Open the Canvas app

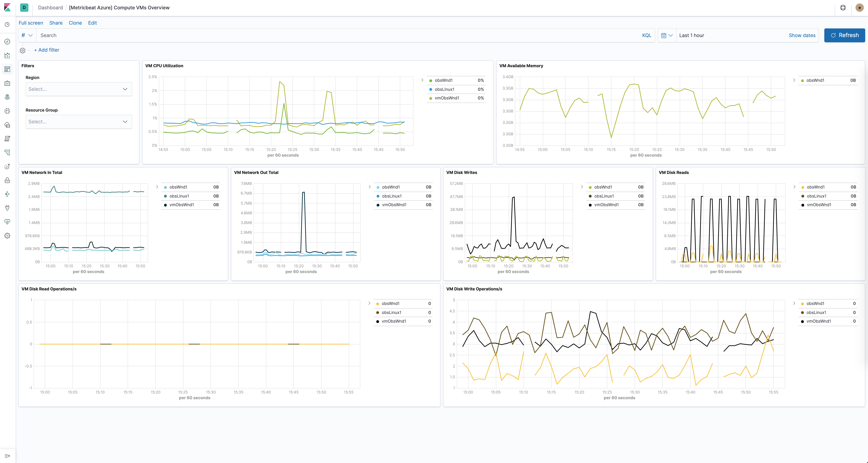7,84
